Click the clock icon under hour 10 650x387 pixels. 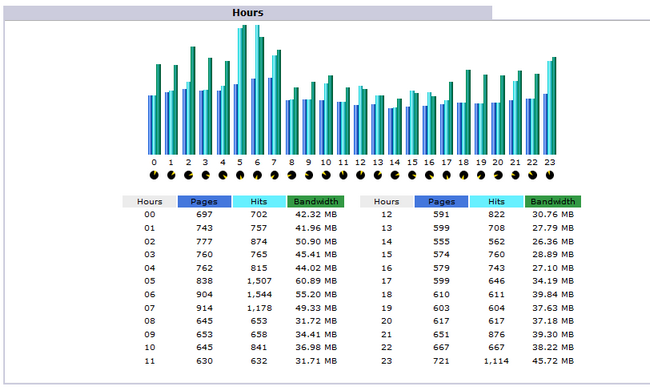[326, 175]
